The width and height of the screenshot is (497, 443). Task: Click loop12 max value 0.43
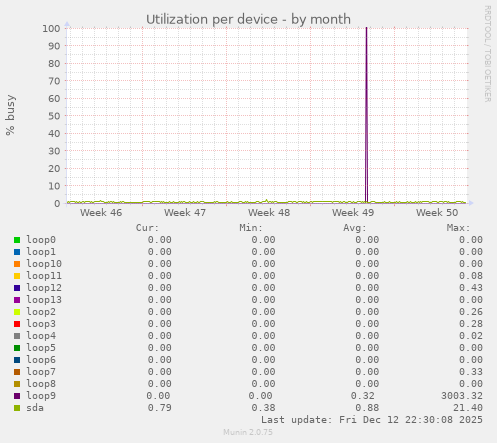coord(471,288)
